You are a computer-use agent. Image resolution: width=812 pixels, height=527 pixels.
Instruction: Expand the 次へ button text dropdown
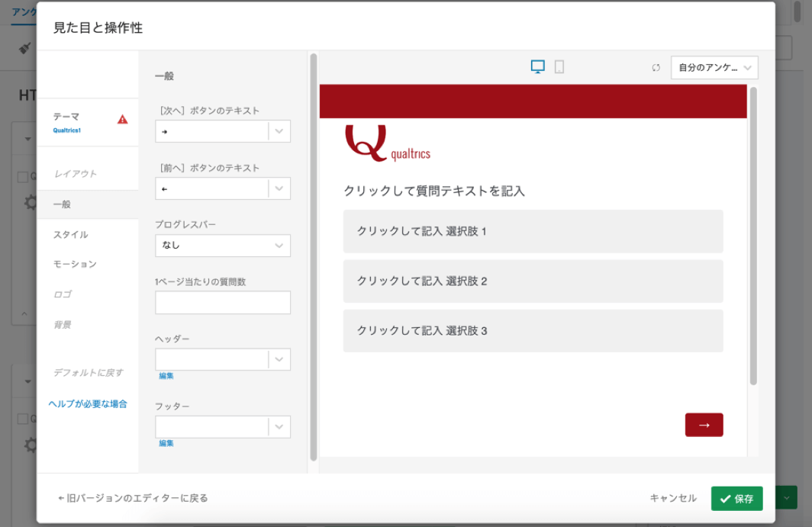pyautogui.click(x=281, y=131)
